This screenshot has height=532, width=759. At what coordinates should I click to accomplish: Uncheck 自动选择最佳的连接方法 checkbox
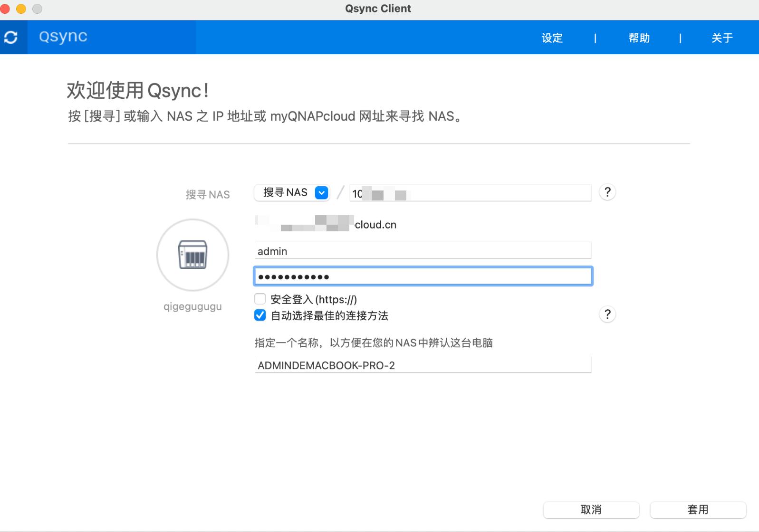[260, 315]
